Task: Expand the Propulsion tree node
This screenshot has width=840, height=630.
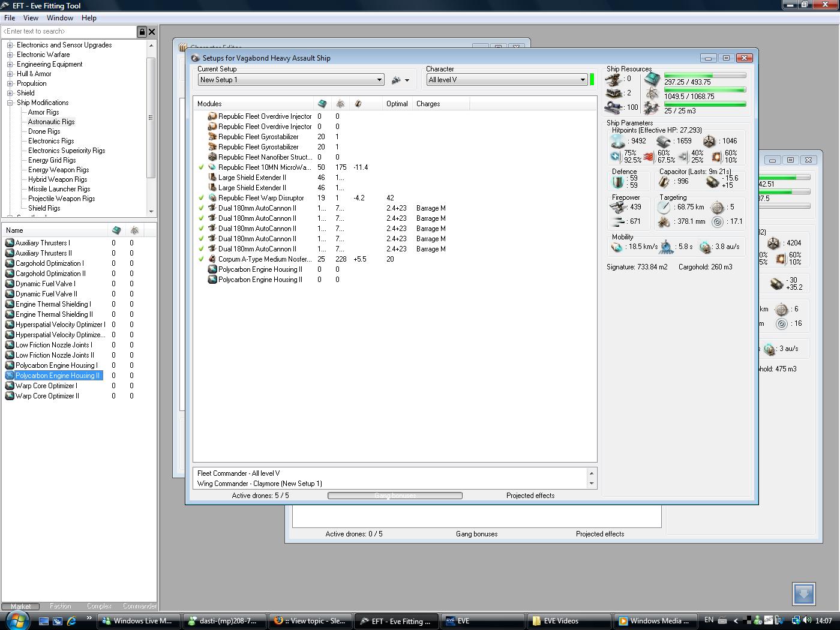Action: coord(10,83)
